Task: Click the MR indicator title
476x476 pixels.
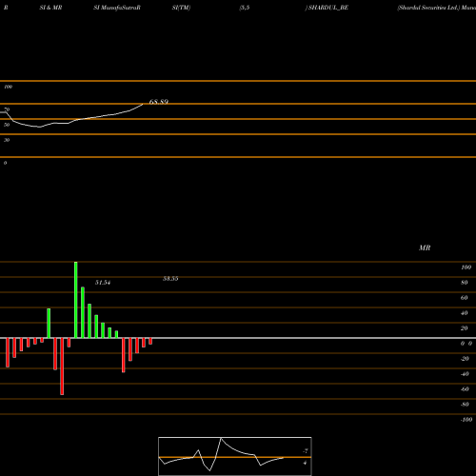Action: coord(425,248)
